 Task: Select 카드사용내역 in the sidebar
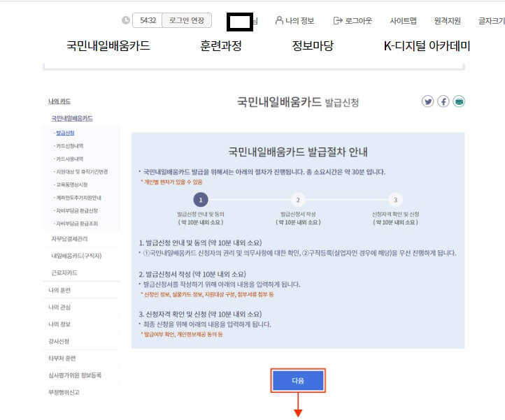[69, 159]
